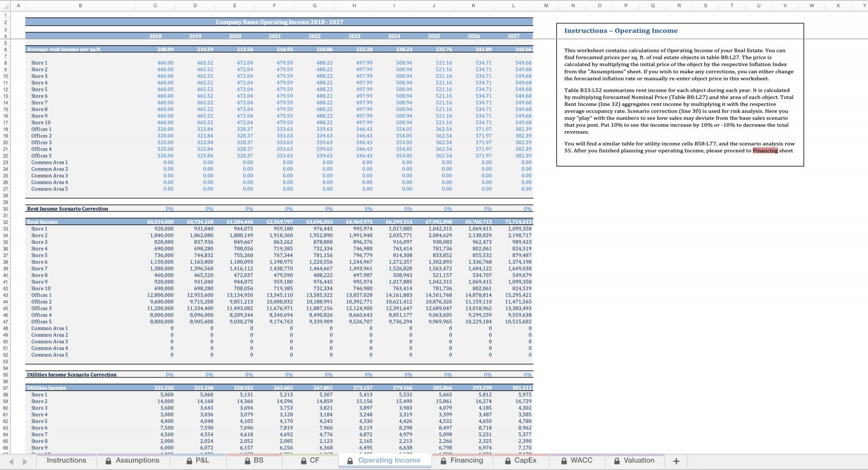Open the Valuation sheet tab
Viewport: 868px width, 470px height.
634,460
